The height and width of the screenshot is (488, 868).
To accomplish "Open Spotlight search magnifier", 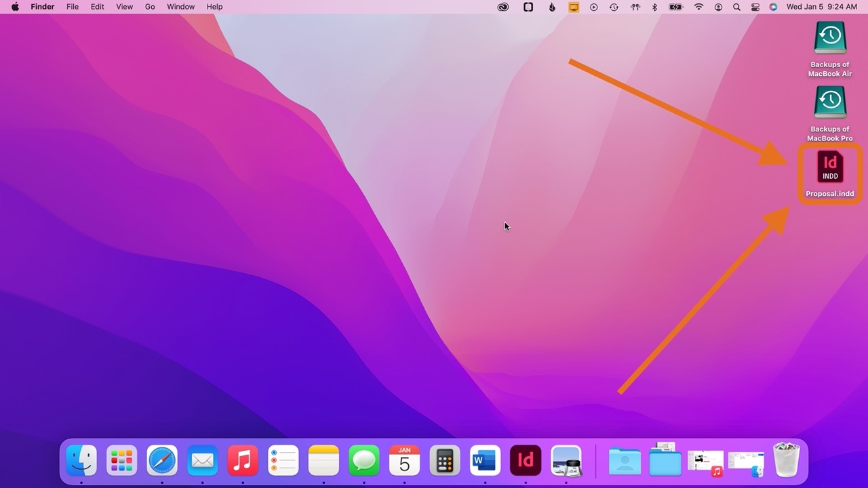I will 736,7.
